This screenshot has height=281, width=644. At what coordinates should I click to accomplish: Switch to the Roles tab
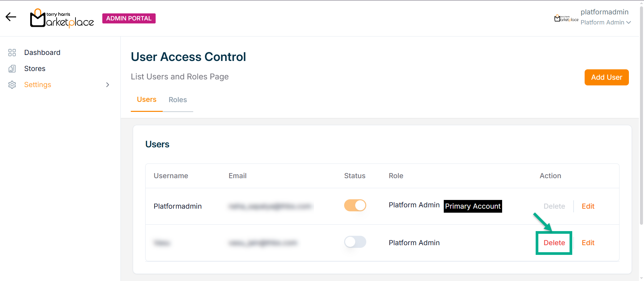pos(178,100)
